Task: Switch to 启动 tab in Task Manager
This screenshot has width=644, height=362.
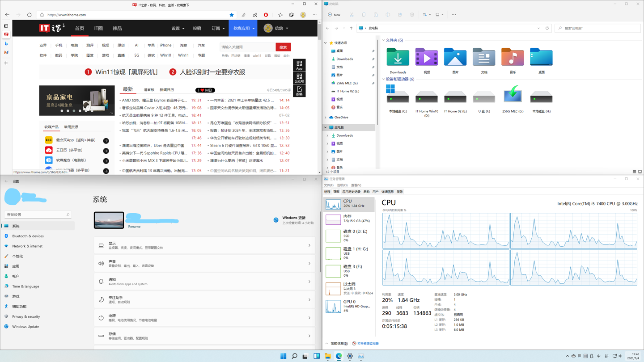Action: [366, 192]
